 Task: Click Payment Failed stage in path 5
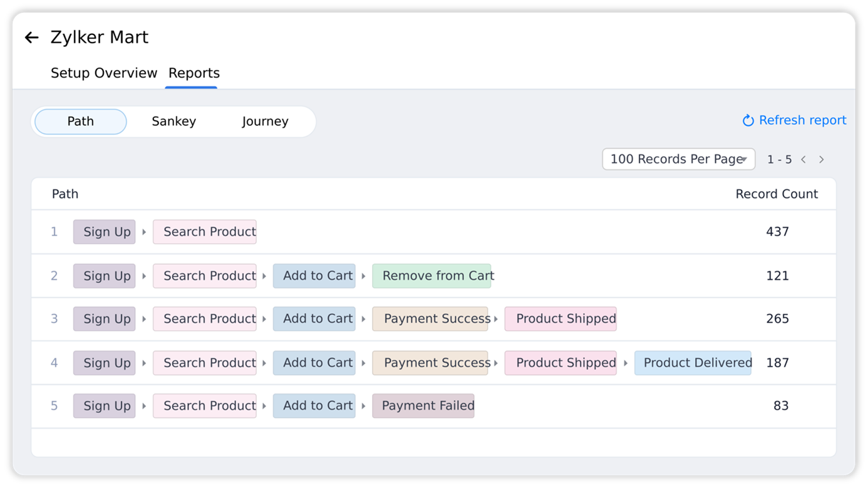point(423,406)
